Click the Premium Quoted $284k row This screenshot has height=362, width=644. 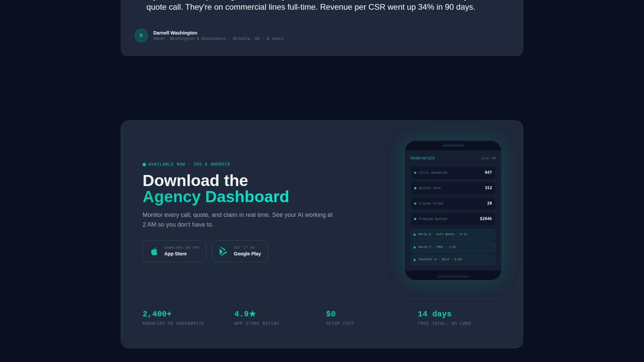(x=453, y=219)
